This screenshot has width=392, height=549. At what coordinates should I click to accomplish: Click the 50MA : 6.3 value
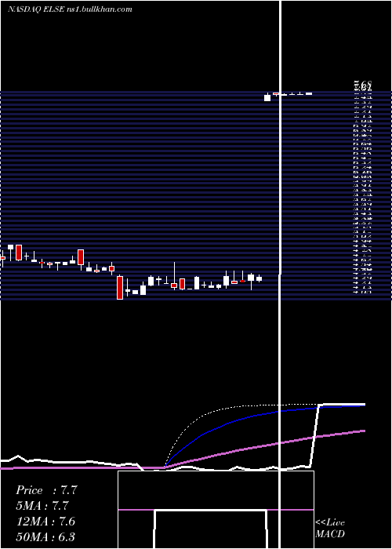pos(45,537)
